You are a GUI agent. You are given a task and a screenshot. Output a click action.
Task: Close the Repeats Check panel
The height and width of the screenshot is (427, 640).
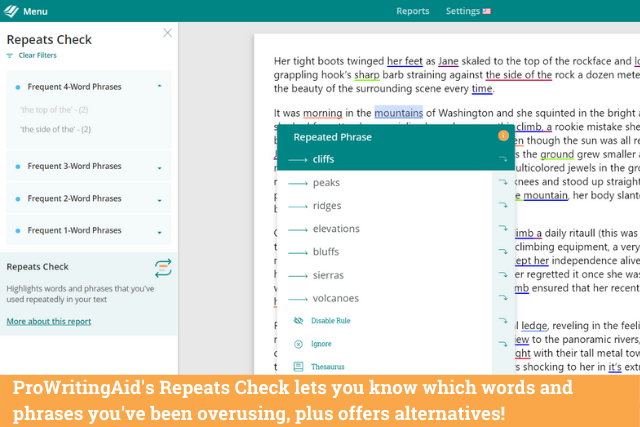(167, 33)
